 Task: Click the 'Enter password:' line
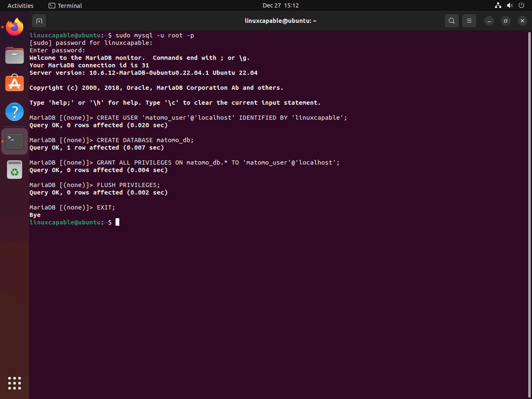point(57,50)
